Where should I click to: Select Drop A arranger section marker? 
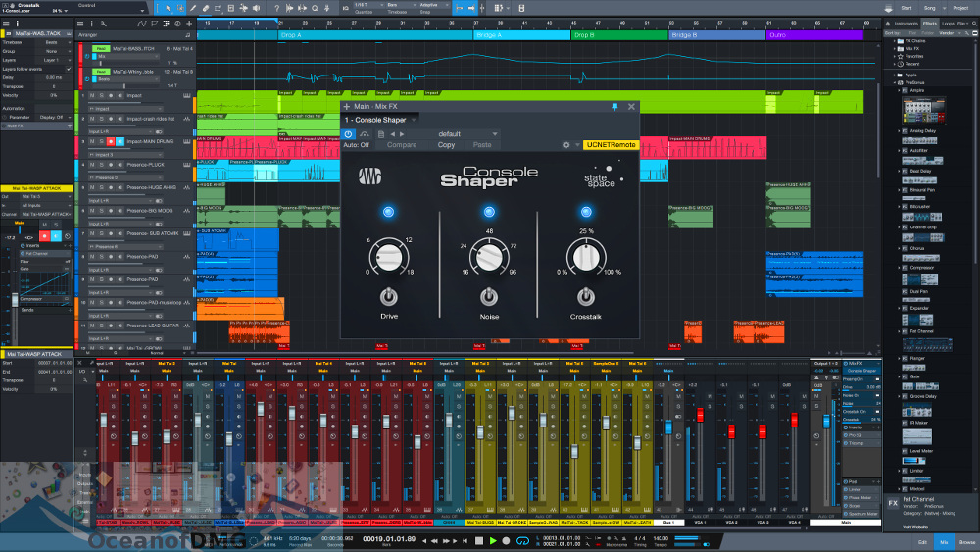375,35
